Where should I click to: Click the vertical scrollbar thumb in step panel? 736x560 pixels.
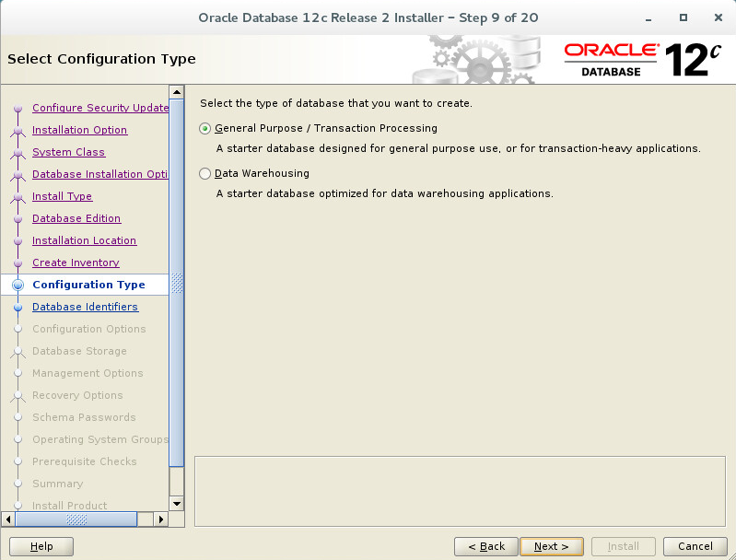pos(177,283)
